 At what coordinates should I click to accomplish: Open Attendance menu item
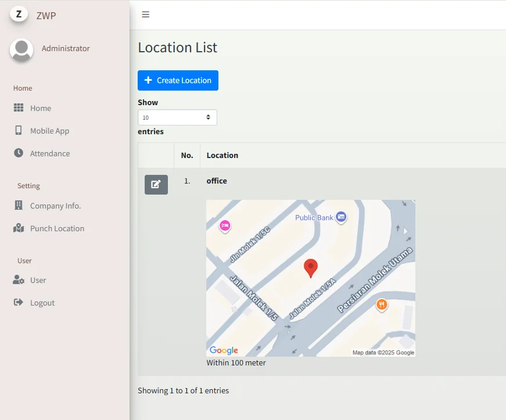click(x=50, y=153)
